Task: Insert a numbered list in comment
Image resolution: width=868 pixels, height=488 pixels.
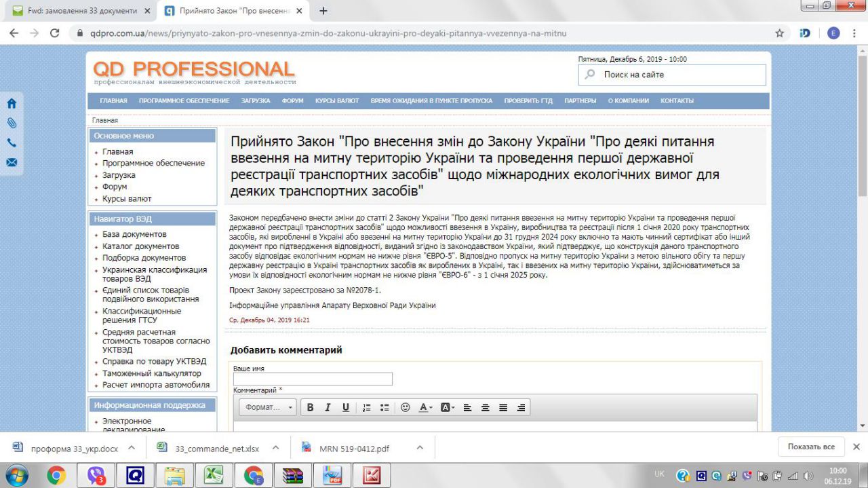Action: pos(367,407)
